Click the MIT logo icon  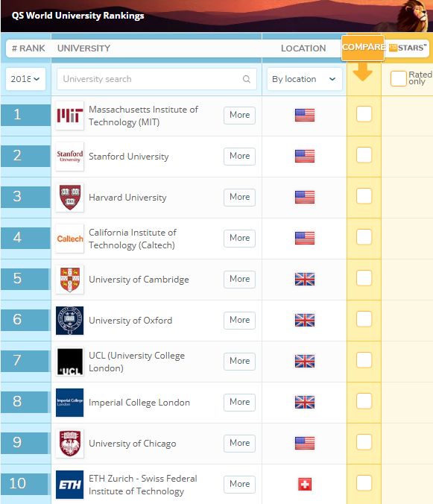click(x=70, y=116)
